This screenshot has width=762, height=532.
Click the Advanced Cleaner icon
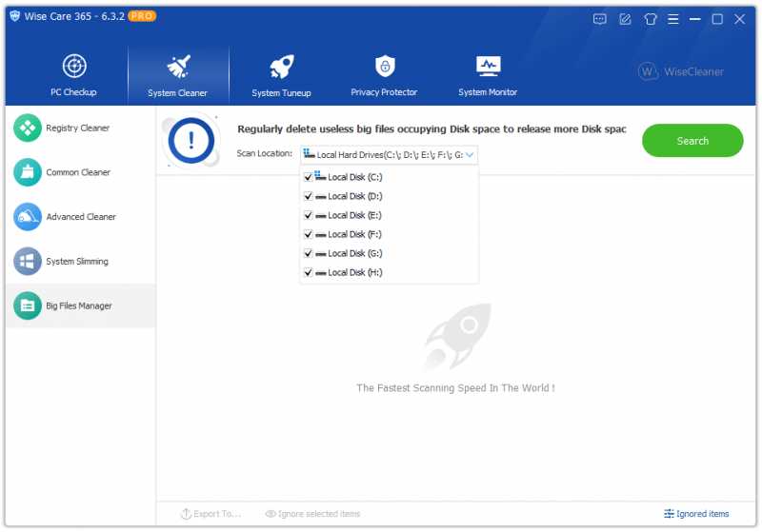coord(28,217)
